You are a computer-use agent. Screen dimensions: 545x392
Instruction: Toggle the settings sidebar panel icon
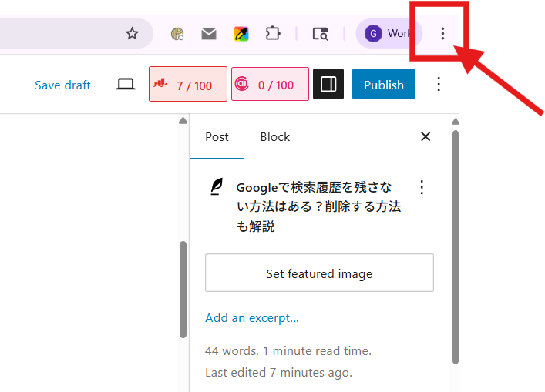328,84
